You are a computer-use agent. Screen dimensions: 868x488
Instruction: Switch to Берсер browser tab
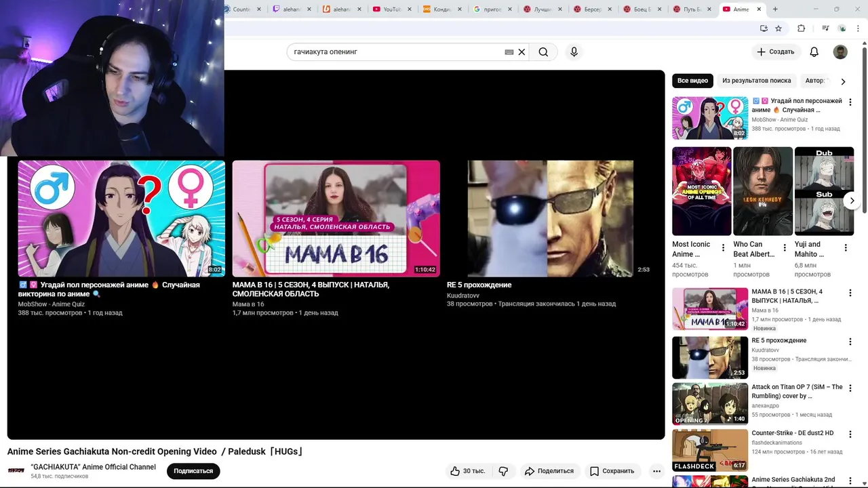[x=592, y=9]
